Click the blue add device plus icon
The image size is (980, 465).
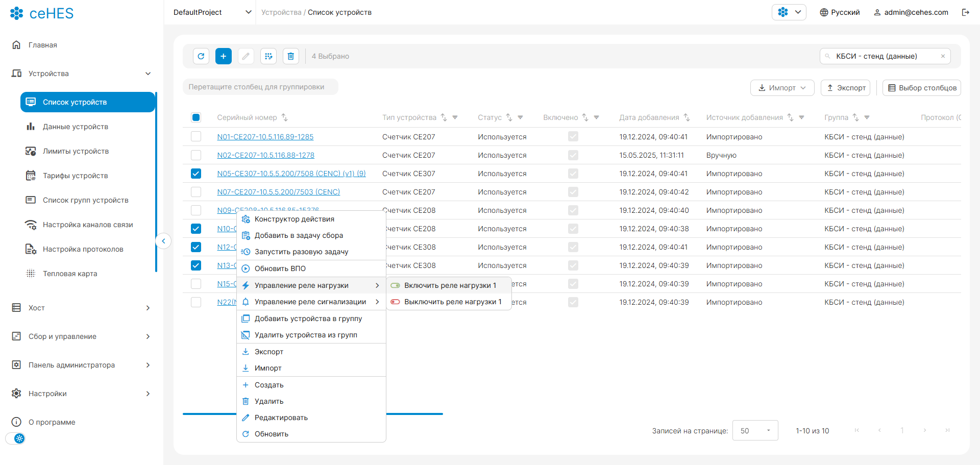[224, 56]
